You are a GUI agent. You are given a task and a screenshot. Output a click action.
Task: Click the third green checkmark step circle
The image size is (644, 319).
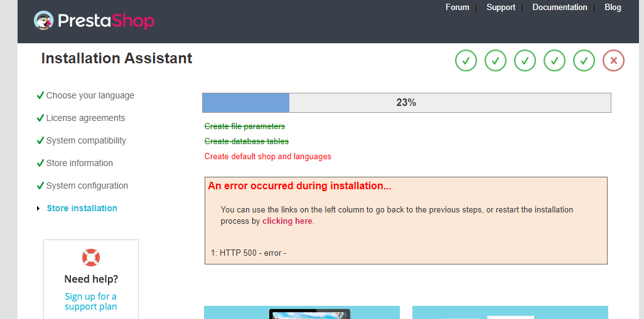tap(525, 61)
